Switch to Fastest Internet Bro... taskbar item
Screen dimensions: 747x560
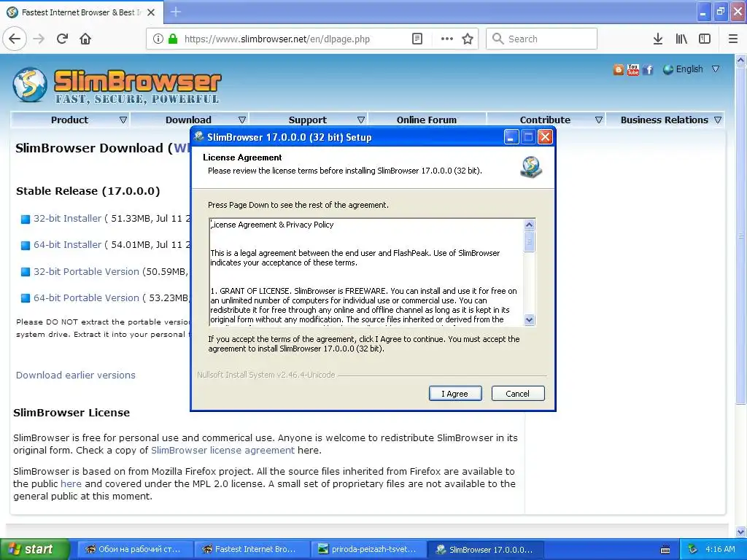251,549
